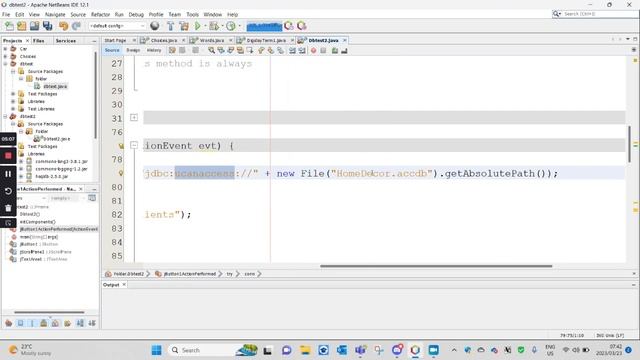Switch to the History view button
640x360 pixels.
tap(154, 50)
